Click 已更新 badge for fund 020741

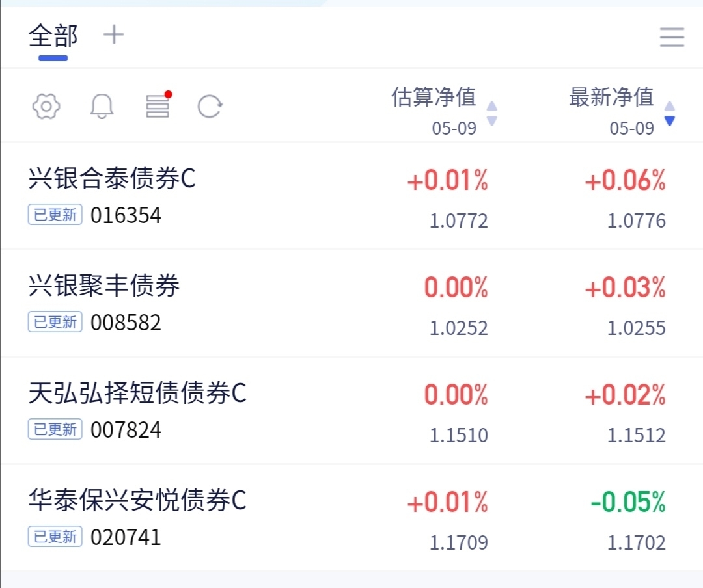[x=55, y=537]
